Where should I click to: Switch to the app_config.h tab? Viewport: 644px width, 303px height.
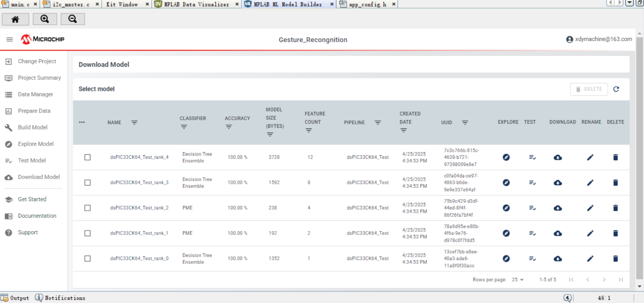(367, 4)
